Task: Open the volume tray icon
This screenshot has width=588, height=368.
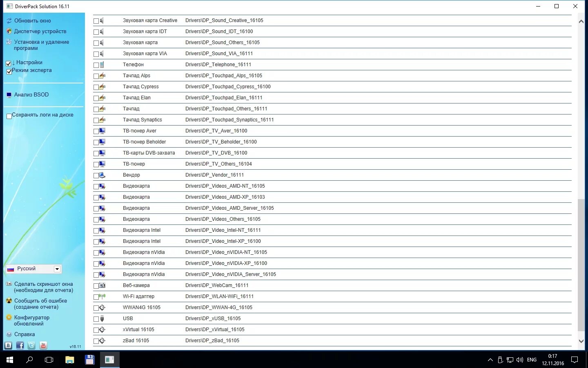Action: pos(520,360)
